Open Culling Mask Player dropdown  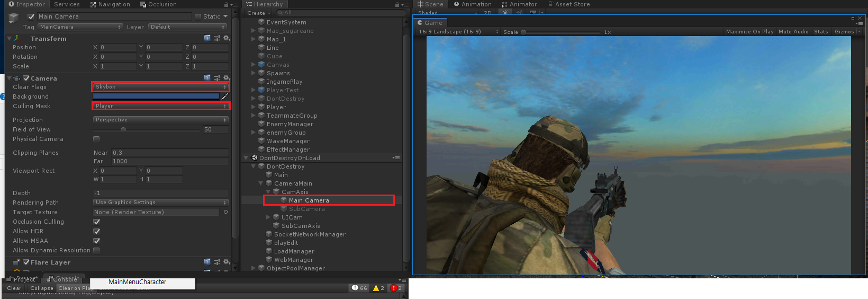pyautogui.click(x=161, y=106)
